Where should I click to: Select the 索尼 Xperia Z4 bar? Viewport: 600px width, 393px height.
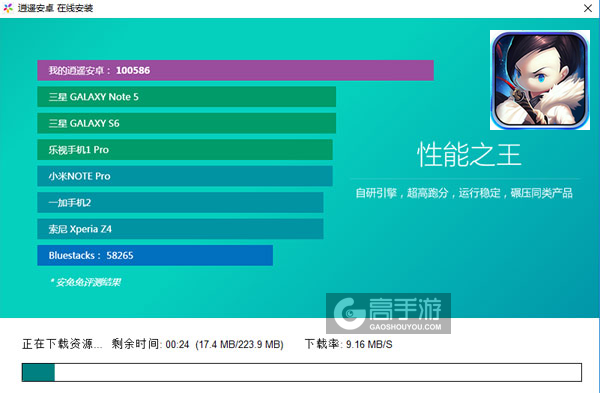point(180,229)
